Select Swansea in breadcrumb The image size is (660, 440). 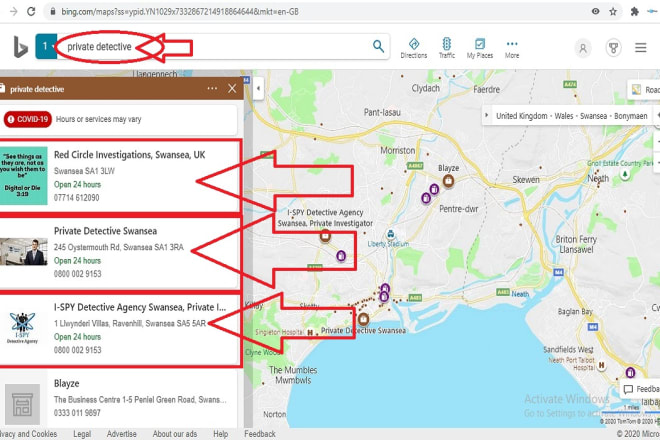[593, 116]
